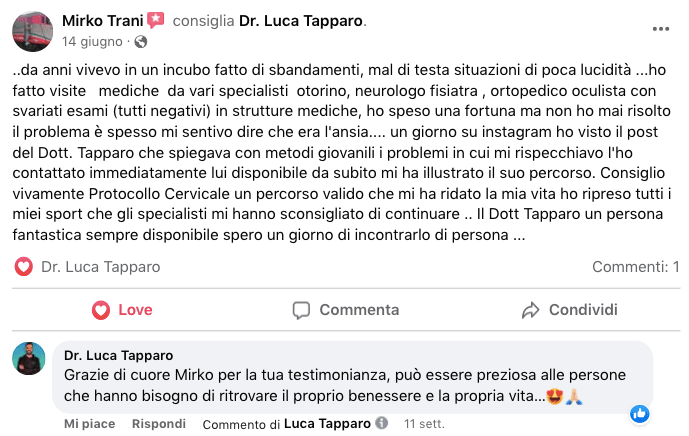The height and width of the screenshot is (436, 689).
Task: Click the recommendation badge beside Mirko Trani
Action: (x=155, y=20)
